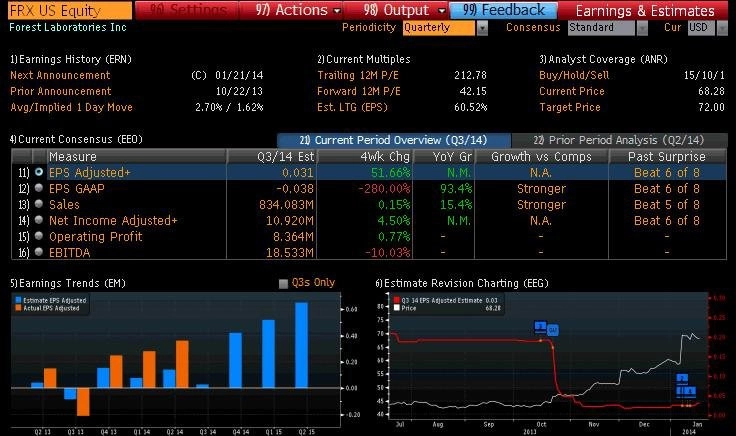Click the white Price legend swatch
736x436 pixels.
tap(397, 308)
